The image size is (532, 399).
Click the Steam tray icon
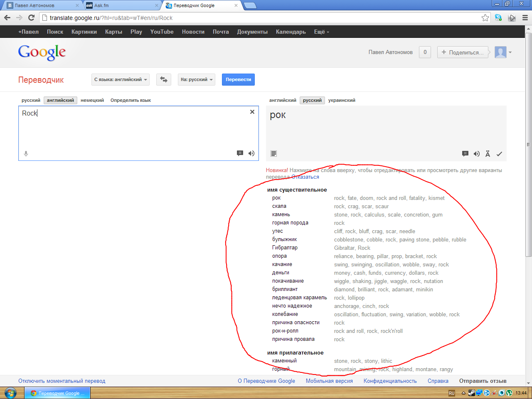pyautogui.click(x=471, y=393)
